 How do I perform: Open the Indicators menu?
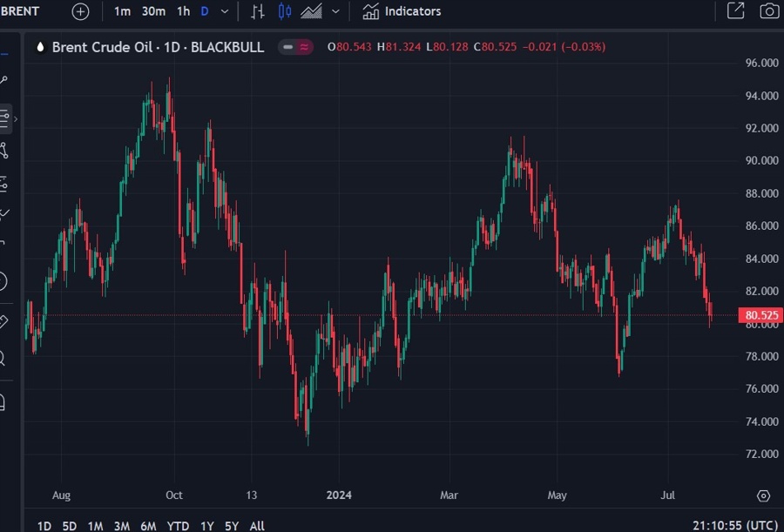tap(402, 11)
